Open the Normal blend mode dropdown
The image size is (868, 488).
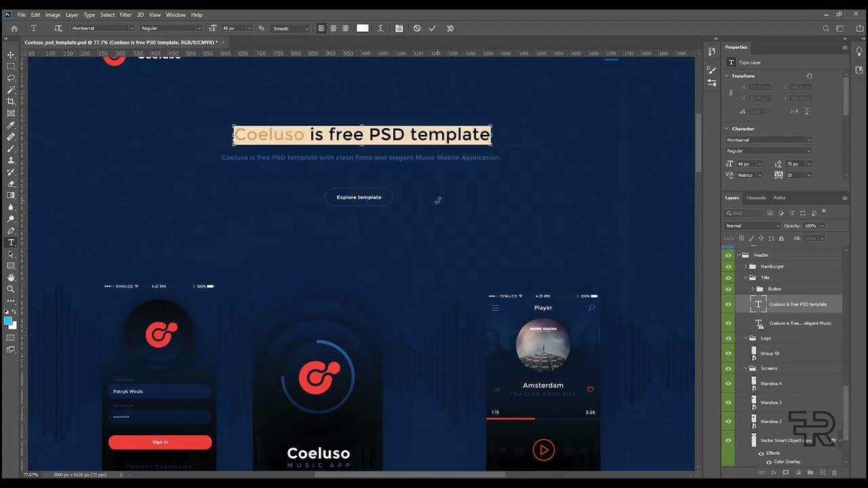(752, 226)
